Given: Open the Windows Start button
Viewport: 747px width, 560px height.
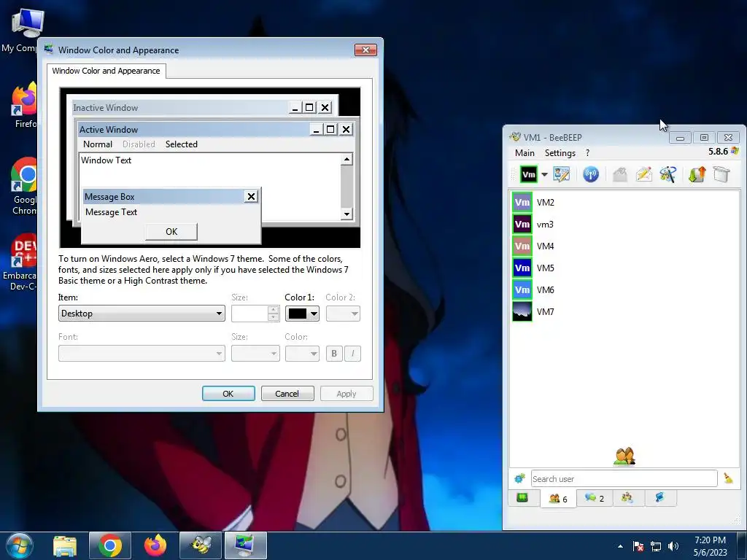Looking at the screenshot, I should point(18,545).
